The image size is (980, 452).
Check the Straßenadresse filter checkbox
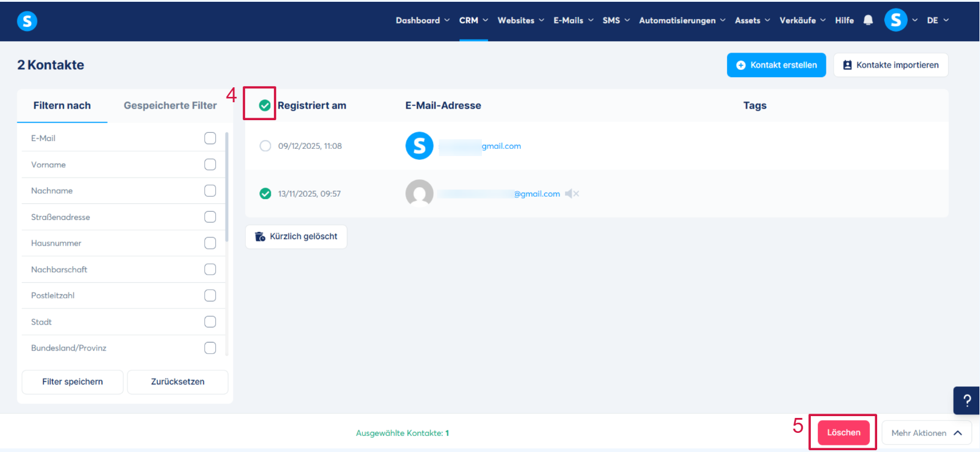(210, 217)
